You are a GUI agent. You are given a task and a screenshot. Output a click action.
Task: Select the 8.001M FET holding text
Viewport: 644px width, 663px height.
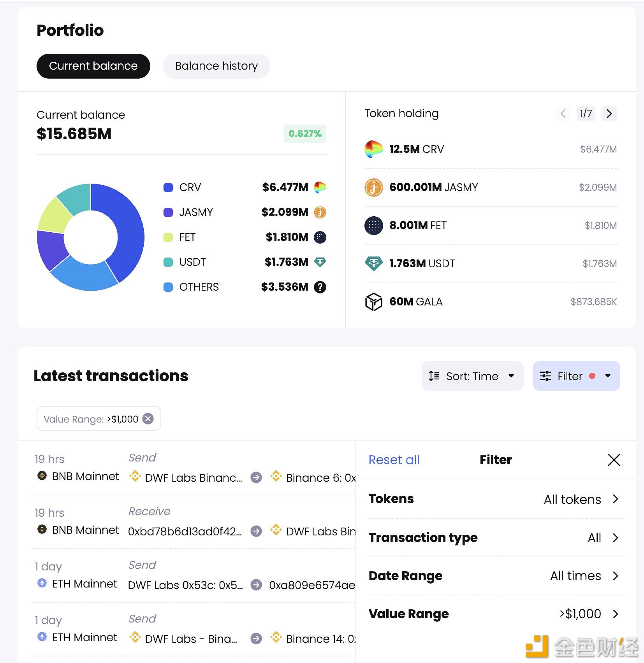pyautogui.click(x=418, y=225)
